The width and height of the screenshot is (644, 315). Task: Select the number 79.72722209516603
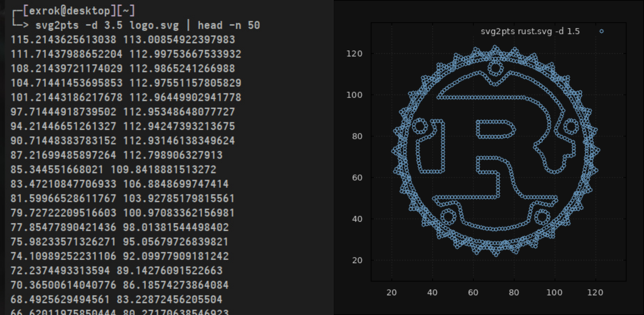pyautogui.click(x=63, y=213)
